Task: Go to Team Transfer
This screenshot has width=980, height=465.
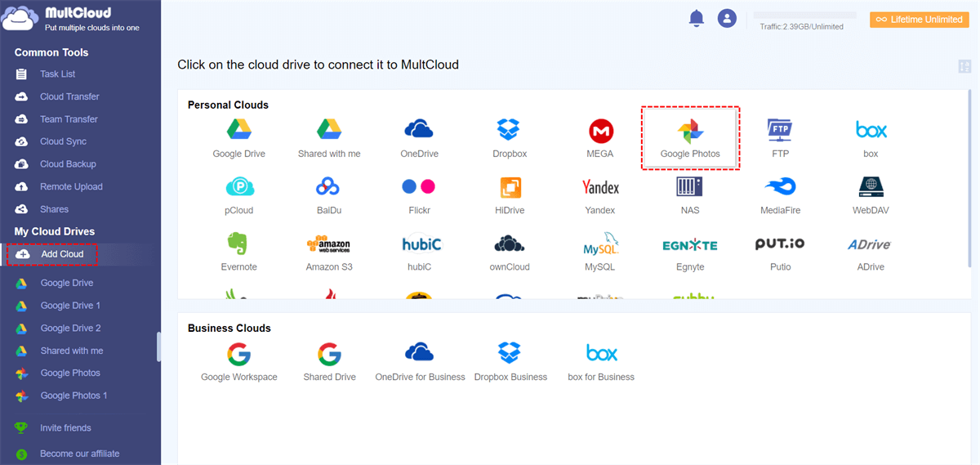Action: tap(68, 119)
